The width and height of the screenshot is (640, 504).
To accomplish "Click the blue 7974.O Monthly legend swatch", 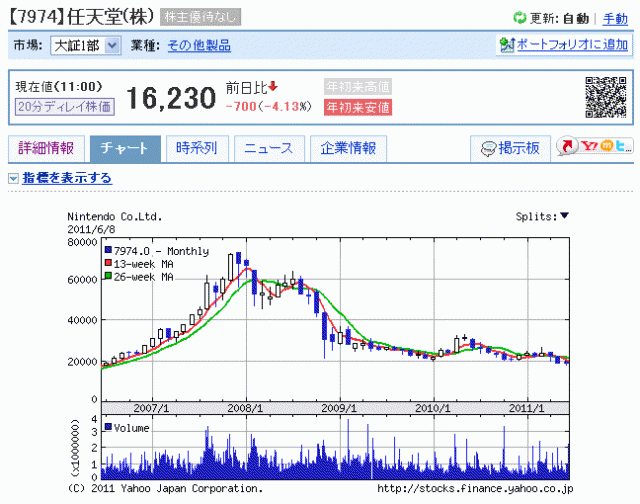I will click(x=108, y=250).
